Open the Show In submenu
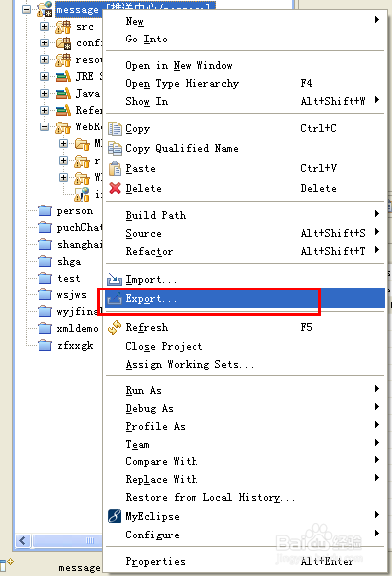 pos(245,101)
